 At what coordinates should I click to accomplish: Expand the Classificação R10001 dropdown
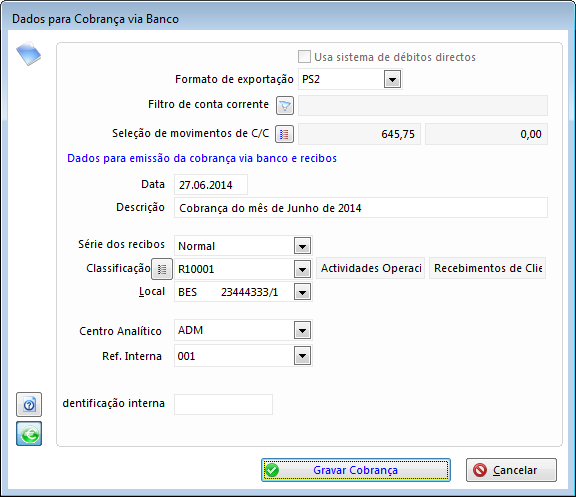[302, 270]
